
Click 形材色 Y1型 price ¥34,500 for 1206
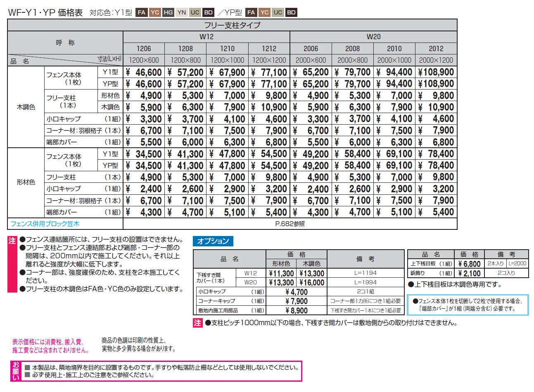pos(144,154)
